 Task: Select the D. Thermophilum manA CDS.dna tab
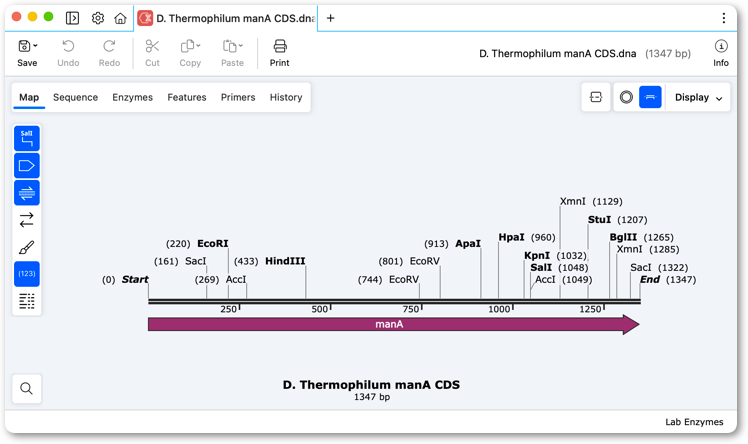click(x=226, y=18)
